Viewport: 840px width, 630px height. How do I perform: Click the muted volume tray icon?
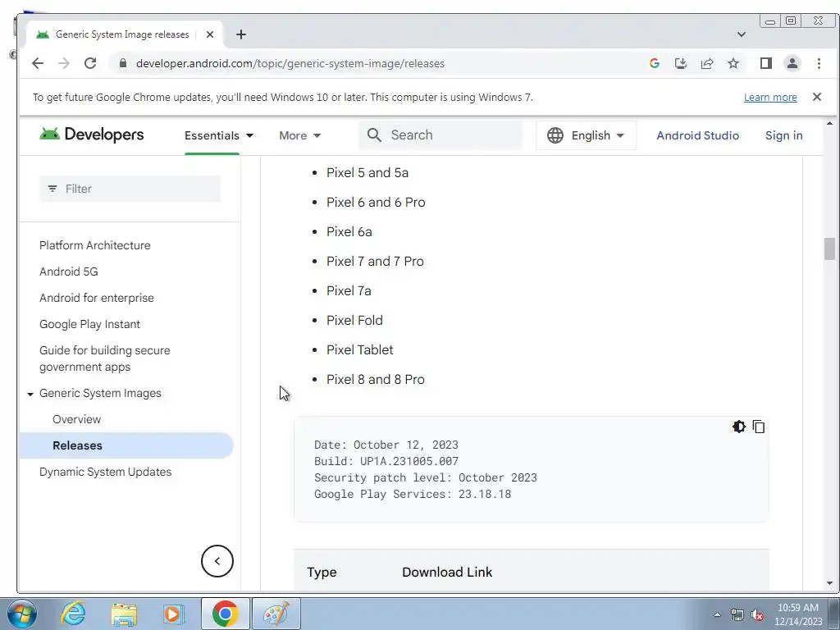coord(757,615)
